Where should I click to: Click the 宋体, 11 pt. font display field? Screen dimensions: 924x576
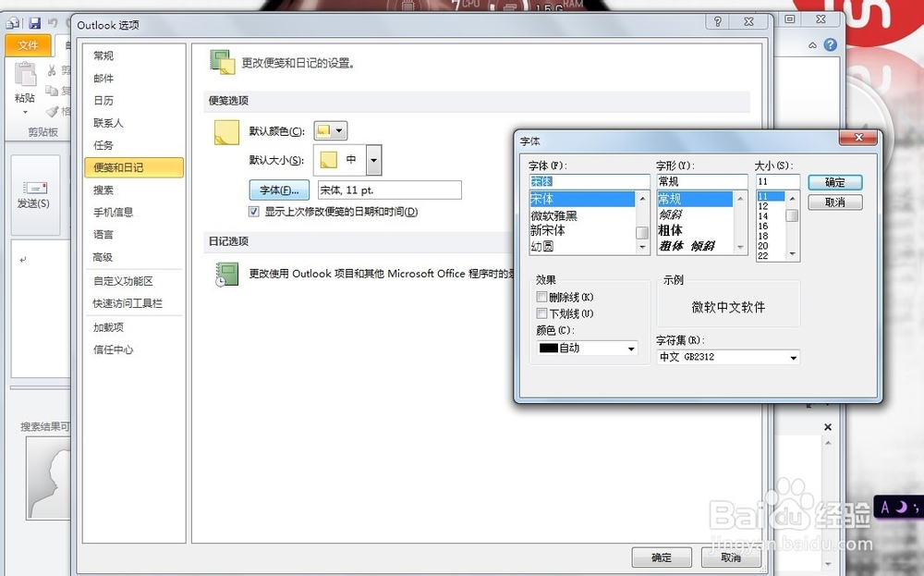(x=390, y=190)
